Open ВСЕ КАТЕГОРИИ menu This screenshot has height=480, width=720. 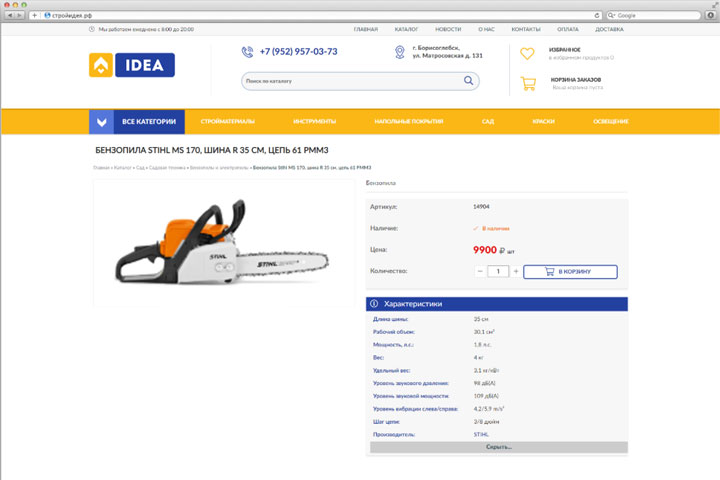click(x=149, y=122)
